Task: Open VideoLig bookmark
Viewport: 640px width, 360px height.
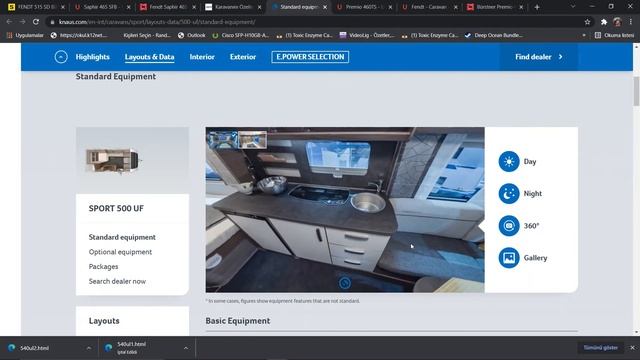Action: point(367,36)
